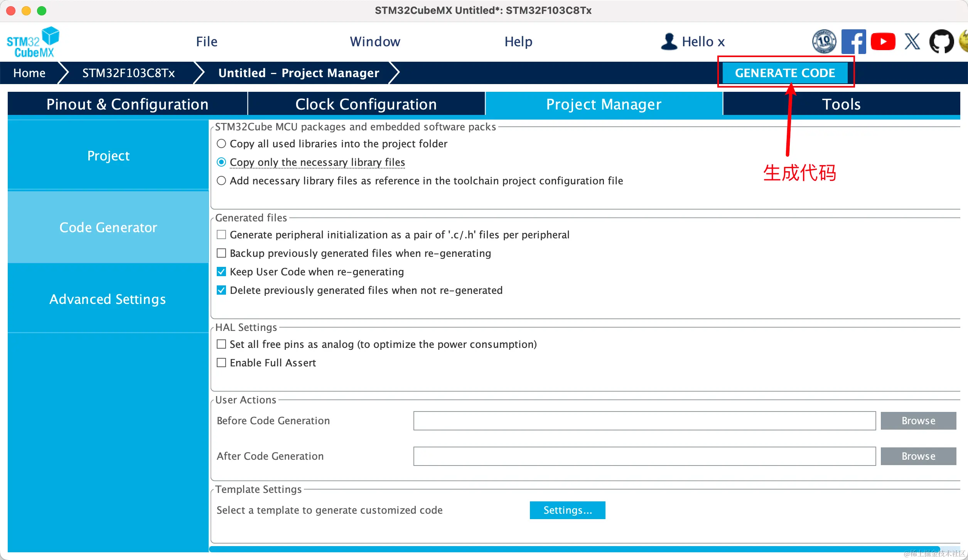Browse for After Code Generation script
Viewport: 968px width, 560px height.
[x=918, y=456]
